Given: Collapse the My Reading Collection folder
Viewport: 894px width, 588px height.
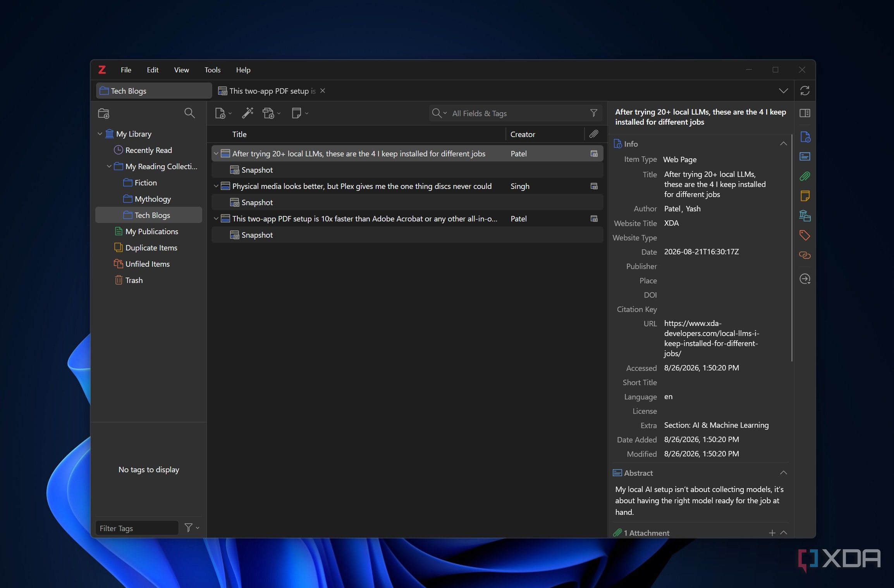Looking at the screenshot, I should click(109, 166).
